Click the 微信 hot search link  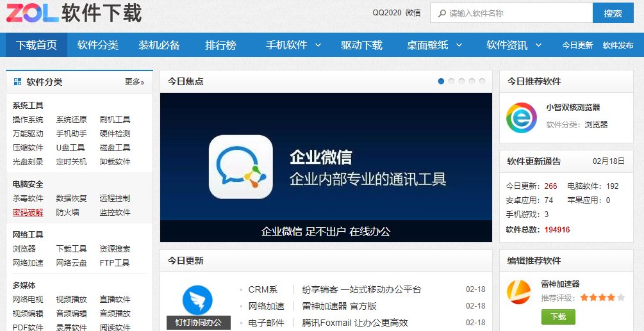(413, 13)
